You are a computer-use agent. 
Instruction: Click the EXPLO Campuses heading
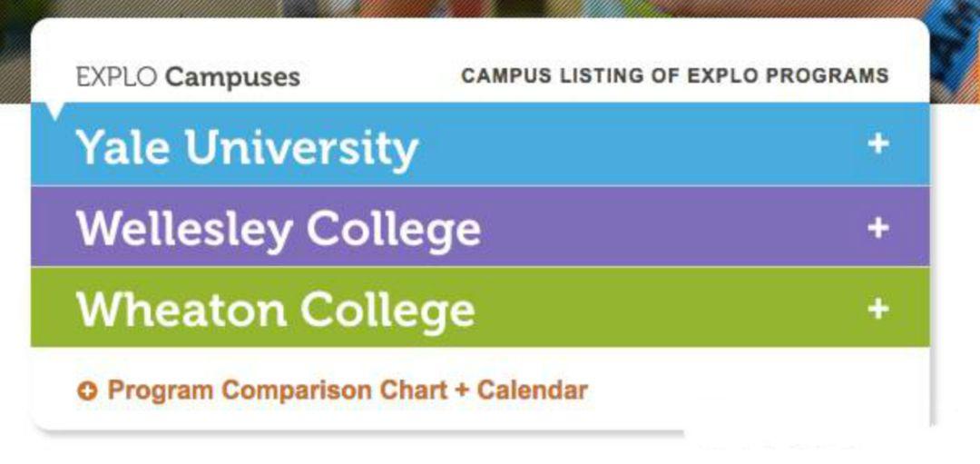[x=188, y=77]
